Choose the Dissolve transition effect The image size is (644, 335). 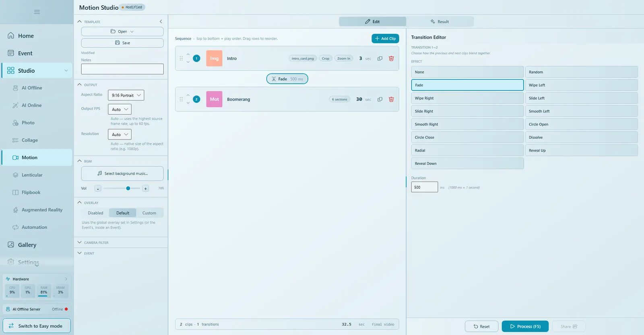point(581,138)
